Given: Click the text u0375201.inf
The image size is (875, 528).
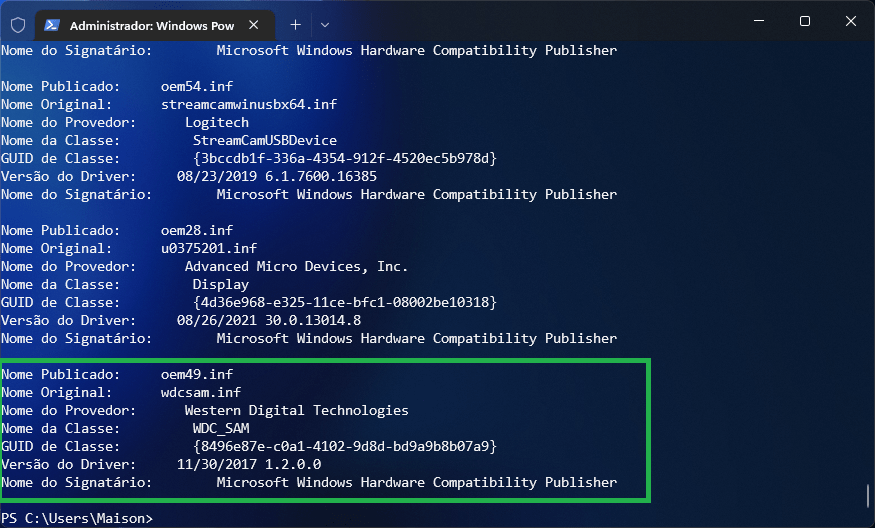Looking at the screenshot, I should tap(209, 248).
